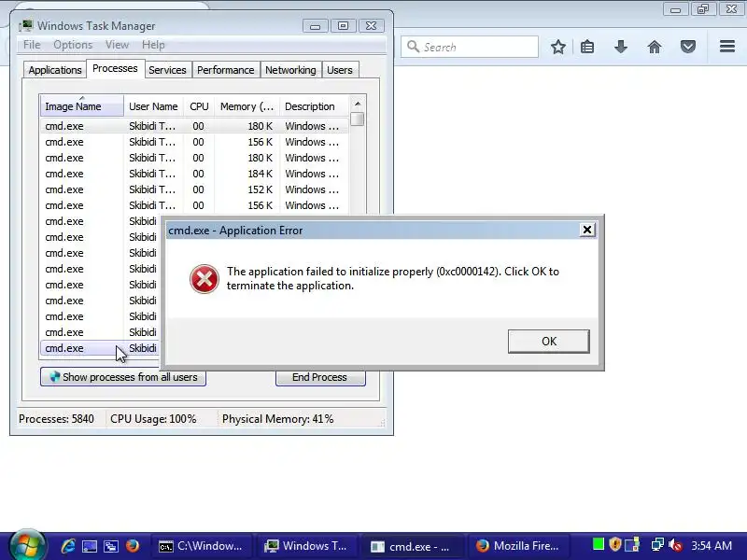This screenshot has height=560, width=747.
Task: Open the Firefox bookmarks list icon
Action: (587, 47)
